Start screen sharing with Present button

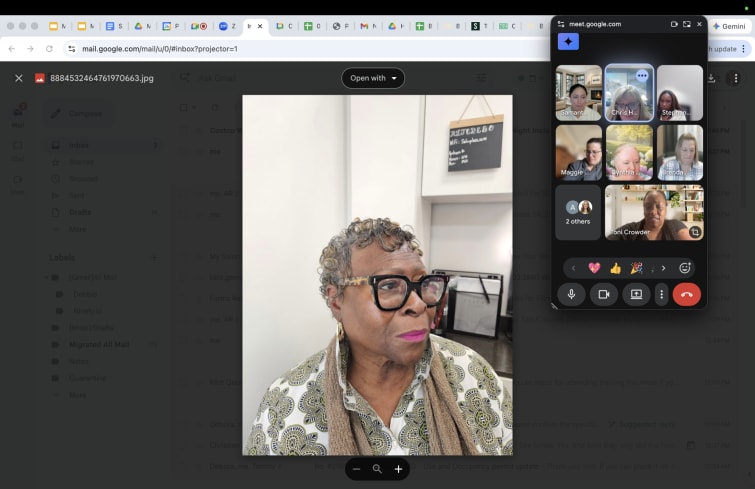pos(635,294)
